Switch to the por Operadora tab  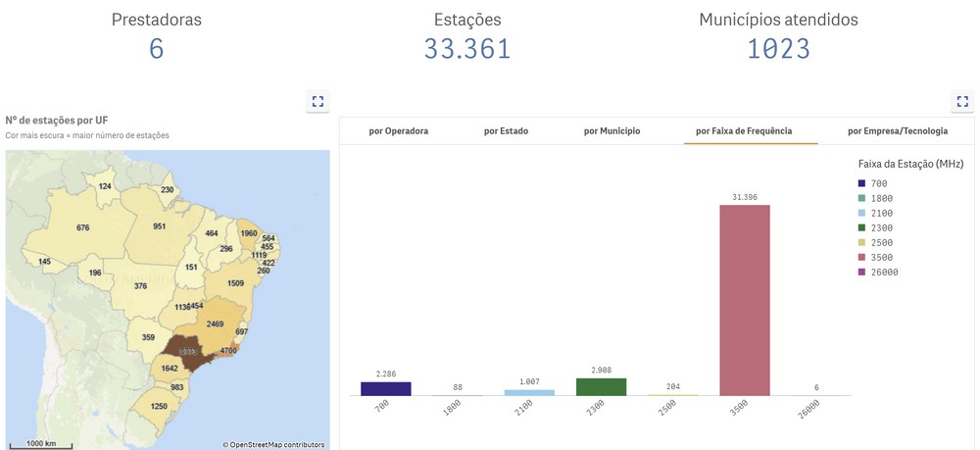[398, 130]
